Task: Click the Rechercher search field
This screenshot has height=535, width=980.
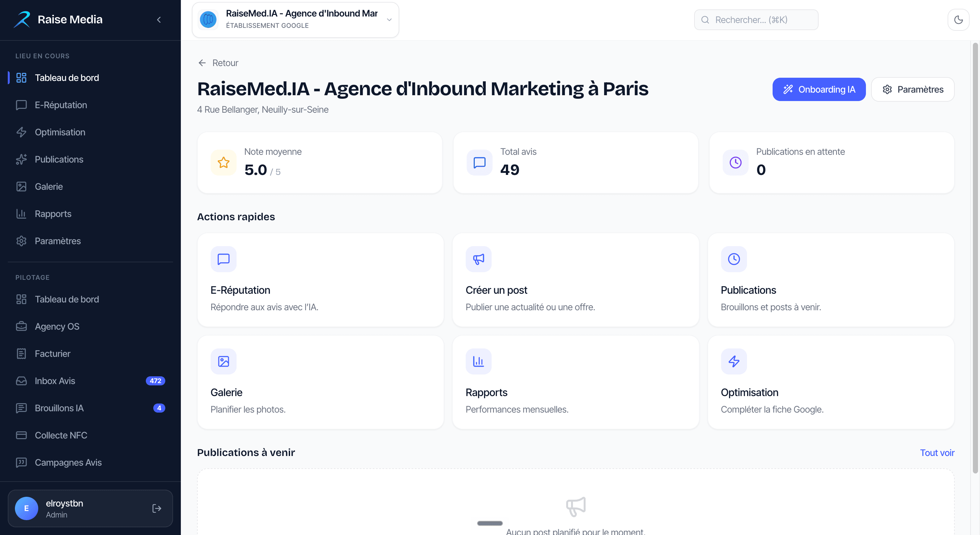Action: pyautogui.click(x=756, y=20)
